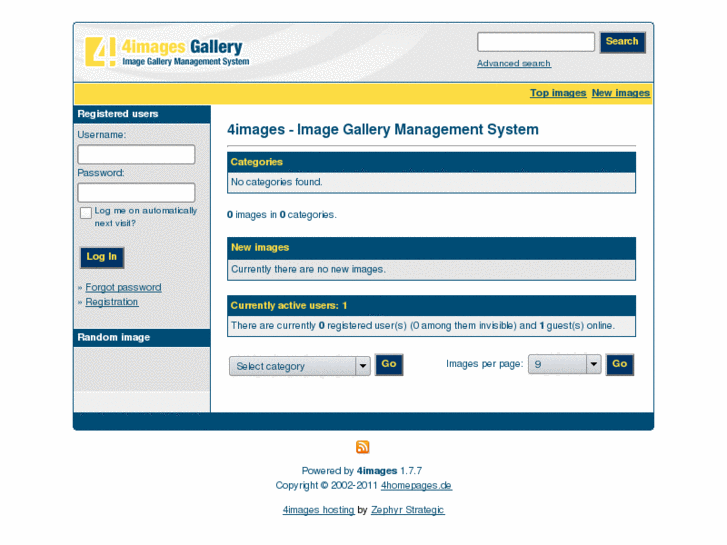Screen dimensions: 727x545
Task: Open the Registration link
Action: point(112,302)
